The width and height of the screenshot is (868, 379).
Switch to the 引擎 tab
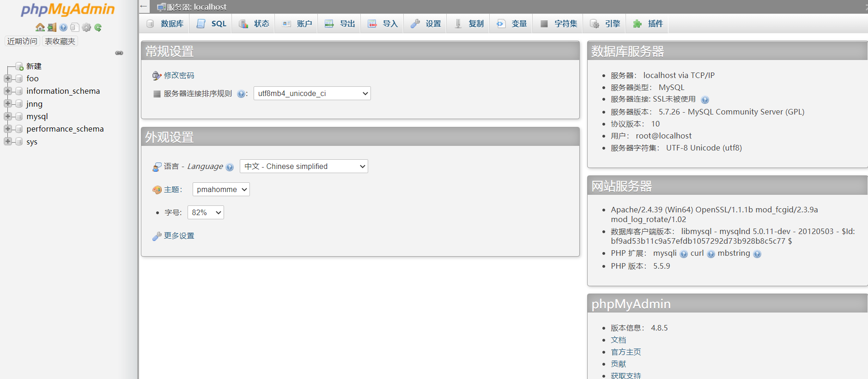tap(605, 24)
